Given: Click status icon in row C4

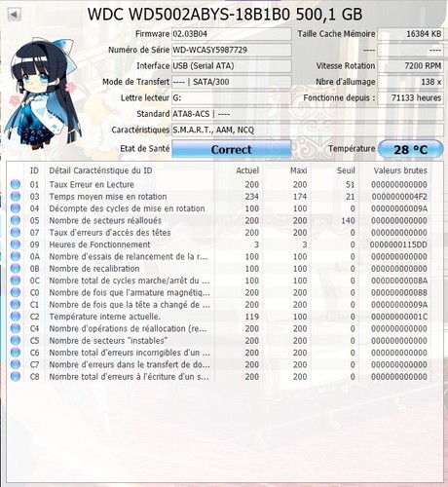Looking at the screenshot, I should (x=16, y=328).
